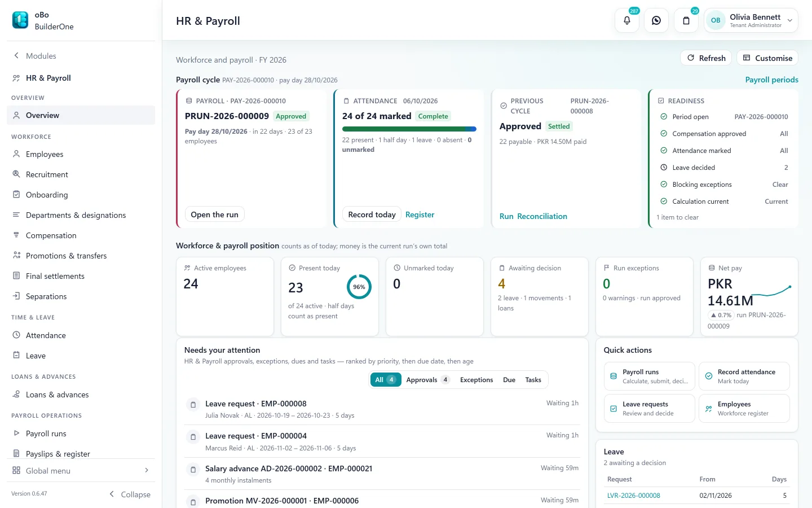The image size is (812, 508).
Task: Open the WhatsApp chat icon
Action: [x=656, y=20]
